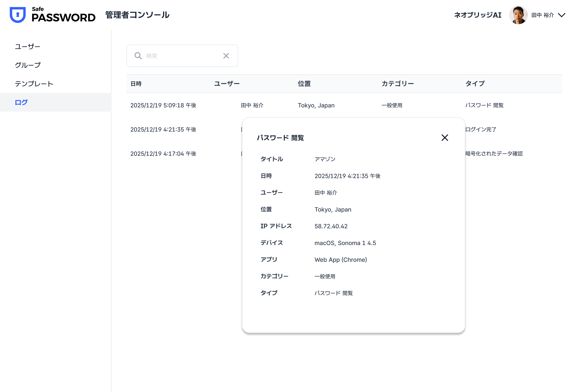This screenshot has width=577, height=392.
Task: Sort by the ユーザー column header
Action: [x=227, y=84]
